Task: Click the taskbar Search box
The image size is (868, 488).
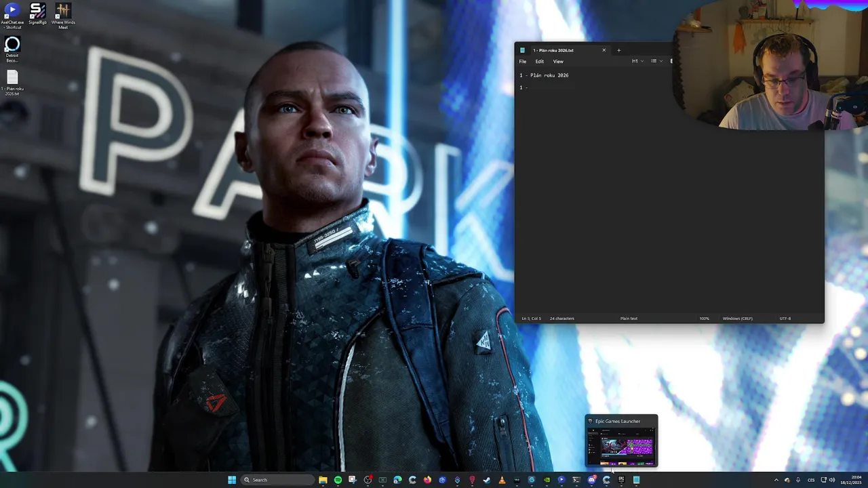Action: pyautogui.click(x=277, y=480)
